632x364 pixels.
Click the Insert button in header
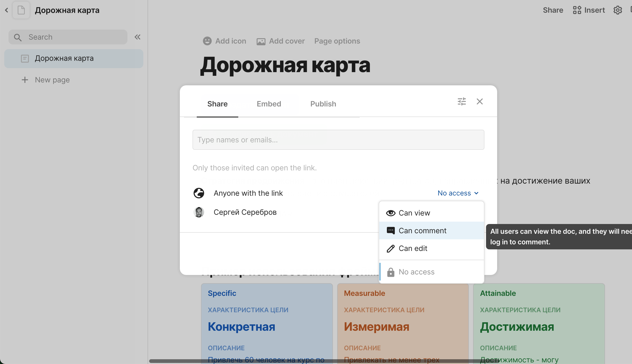pyautogui.click(x=589, y=10)
